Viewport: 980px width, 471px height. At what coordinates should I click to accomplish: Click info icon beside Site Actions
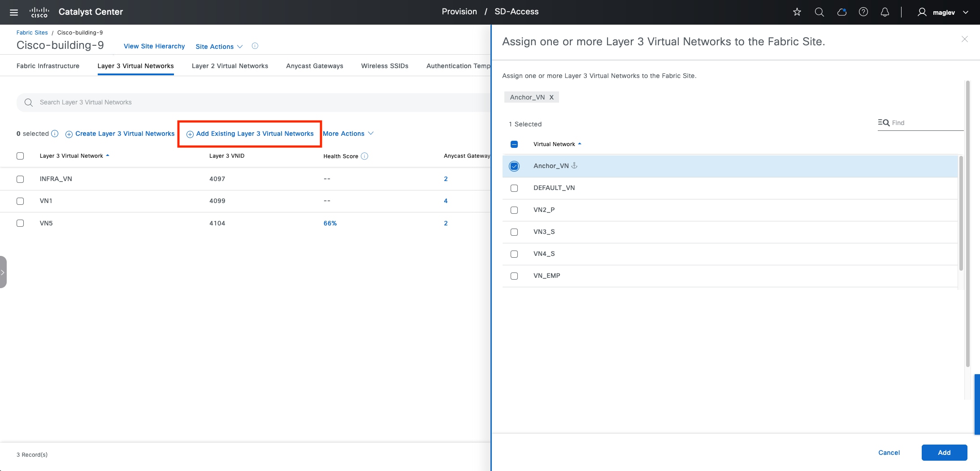coord(255,46)
